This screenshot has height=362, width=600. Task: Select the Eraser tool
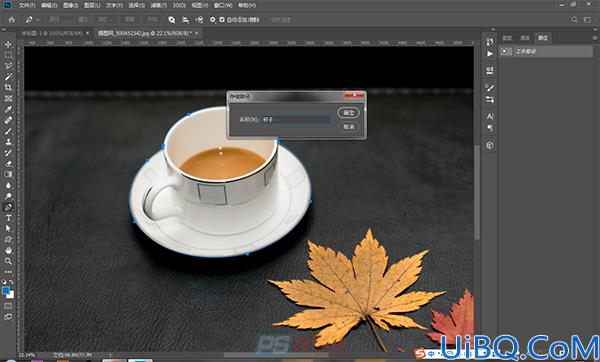[8, 163]
